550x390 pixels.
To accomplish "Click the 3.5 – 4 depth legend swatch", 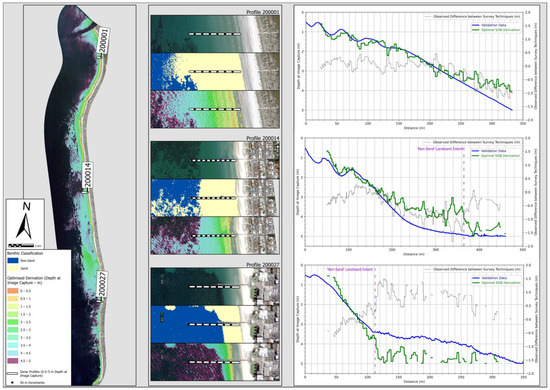I will click(x=13, y=345).
